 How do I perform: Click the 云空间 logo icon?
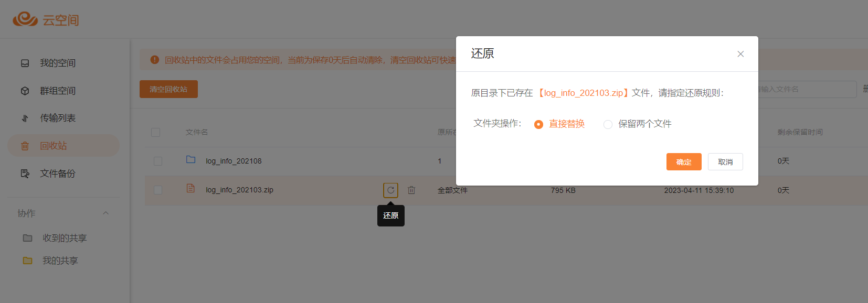click(x=25, y=19)
